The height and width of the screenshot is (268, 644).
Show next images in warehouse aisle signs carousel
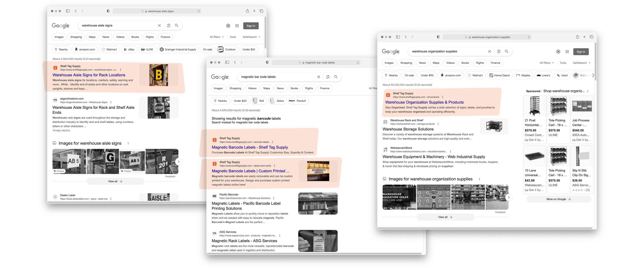pos(178,162)
